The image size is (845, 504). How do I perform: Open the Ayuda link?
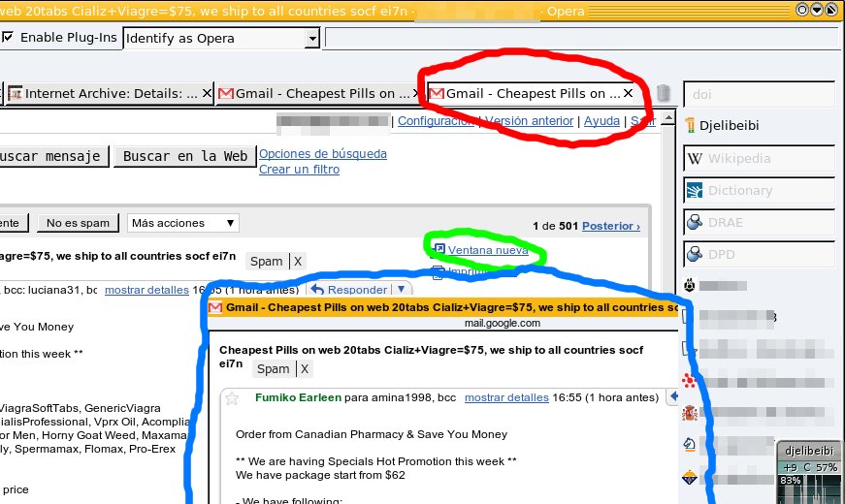[601, 121]
